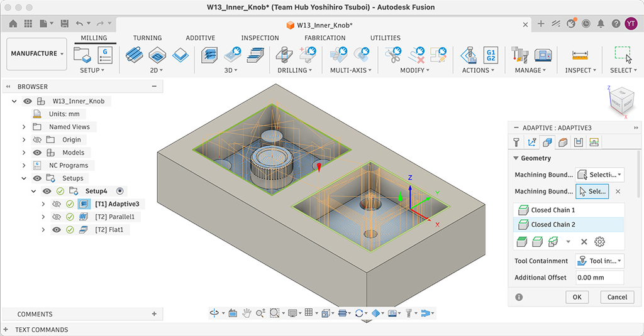The width and height of the screenshot is (644, 336).
Task: Select the 2D Adaptive Clearing tool
Action: pyautogui.click(x=134, y=55)
